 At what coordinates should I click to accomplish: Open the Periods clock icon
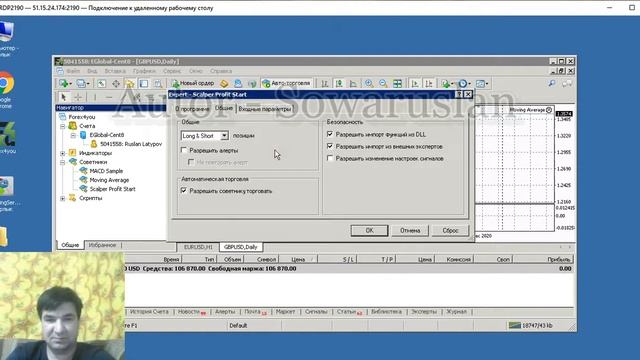tap(462, 84)
